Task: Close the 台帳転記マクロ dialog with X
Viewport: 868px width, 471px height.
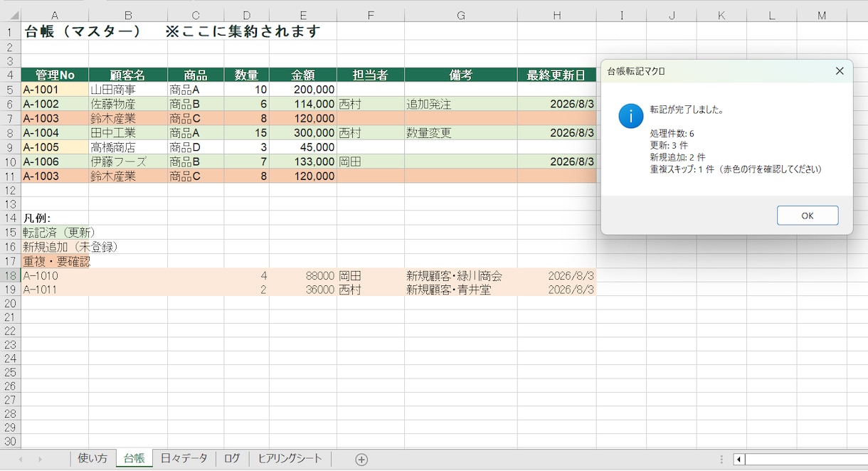Action: 840,71
